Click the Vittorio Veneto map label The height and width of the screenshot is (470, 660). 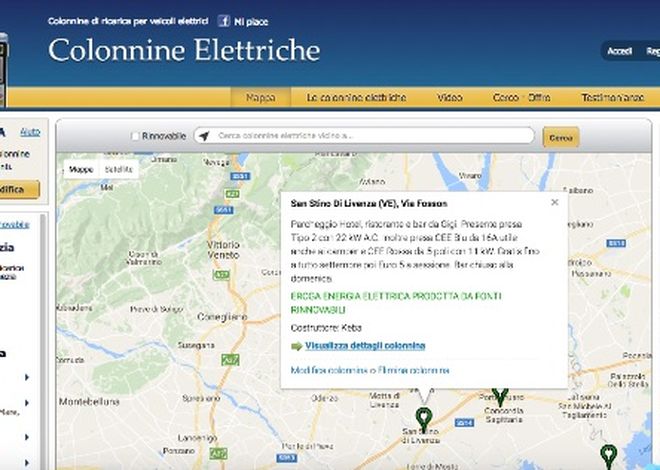pos(223,250)
